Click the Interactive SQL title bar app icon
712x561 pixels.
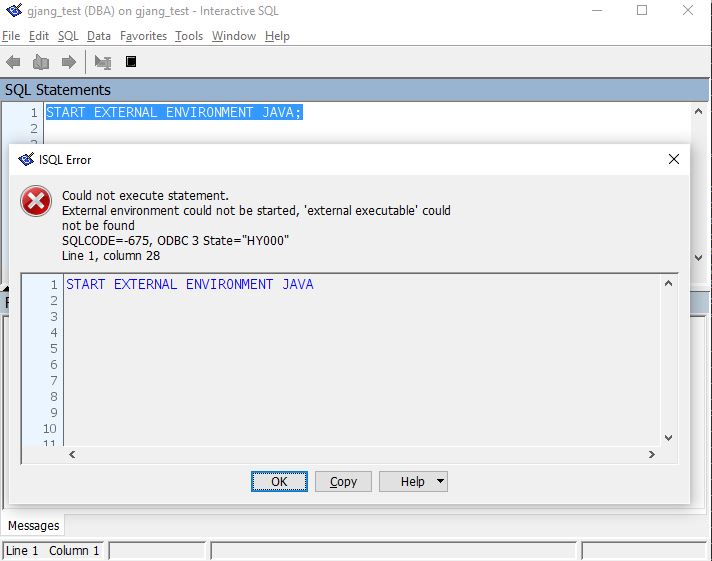(x=14, y=10)
